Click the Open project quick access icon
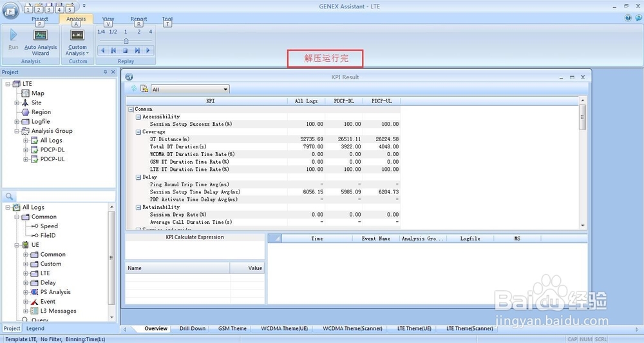Viewport: 644px width, 343px height. 39,8
